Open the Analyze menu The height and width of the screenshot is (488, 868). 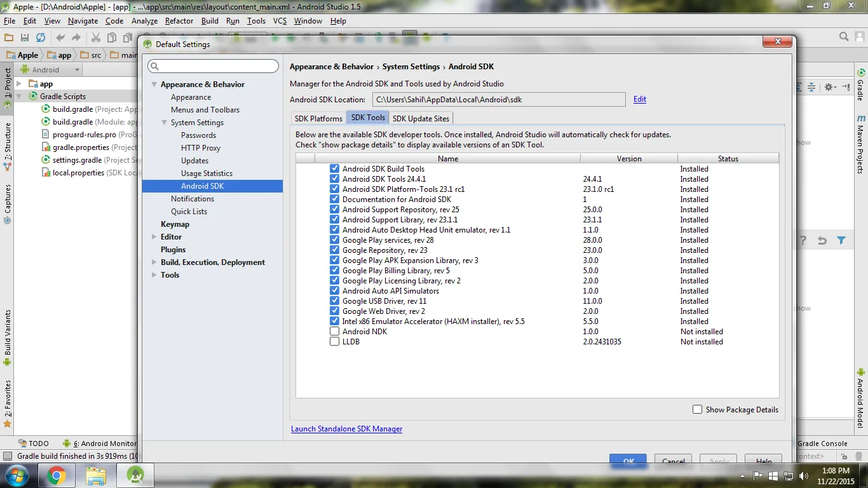[x=144, y=21]
